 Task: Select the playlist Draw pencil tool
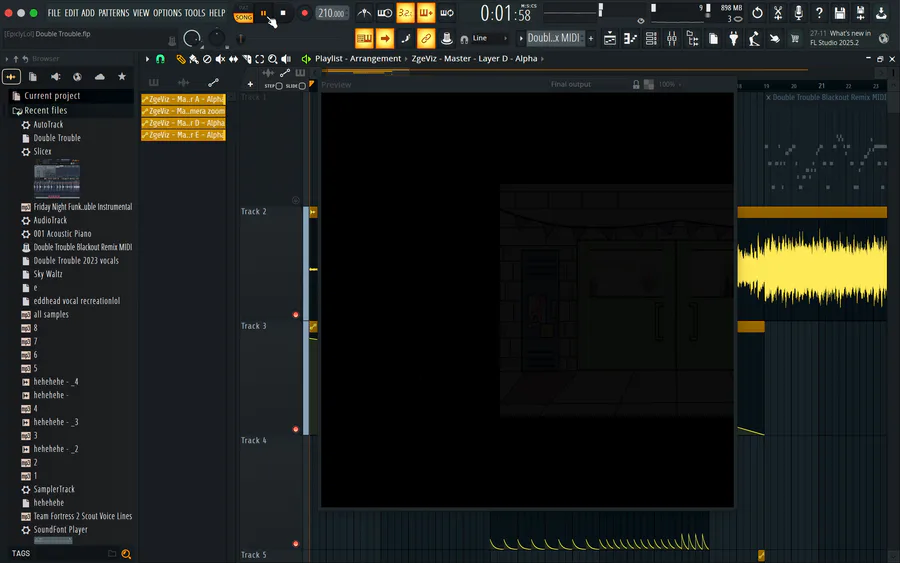pyautogui.click(x=181, y=59)
